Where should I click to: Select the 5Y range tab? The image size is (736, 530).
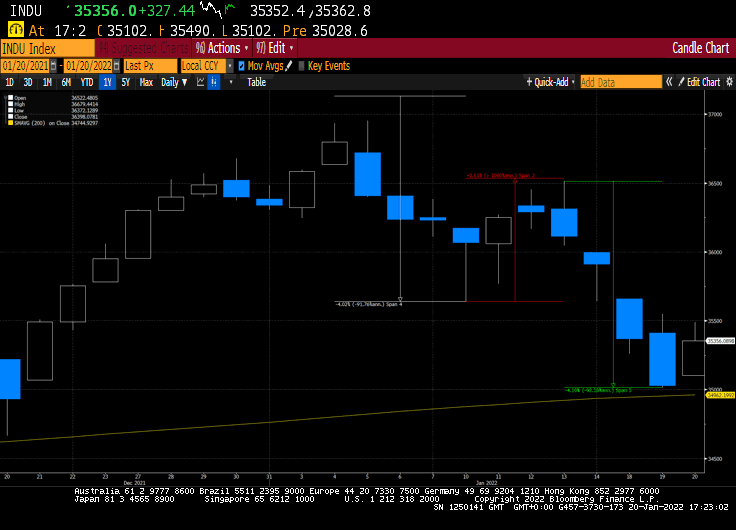click(125, 82)
